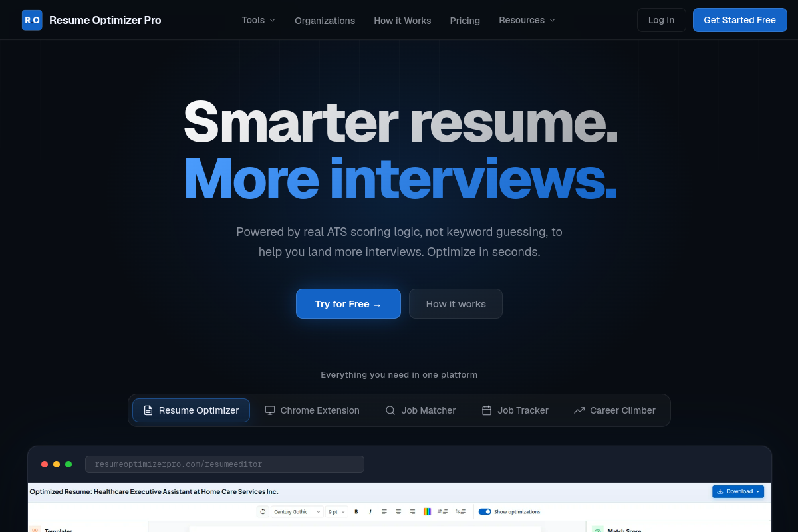Click the How it works hero button
Viewport: 798px width, 532px height.
(456, 304)
